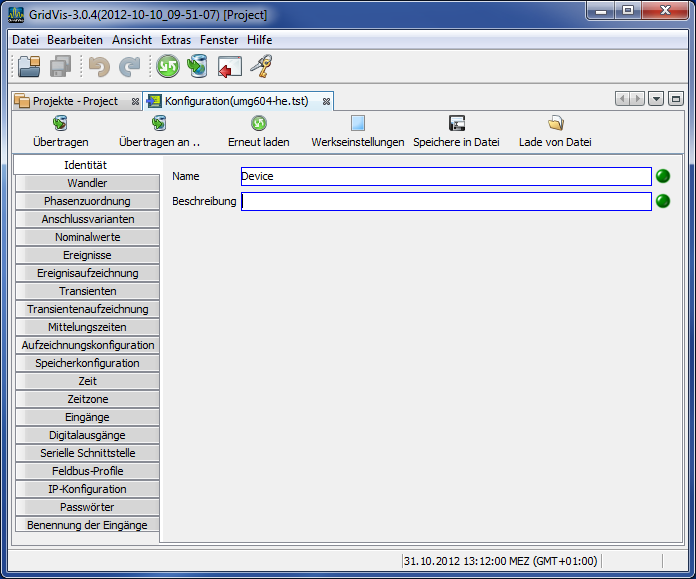696x579 pixels.
Task: Click Speichere in Datei save icon
Action: click(x=456, y=123)
